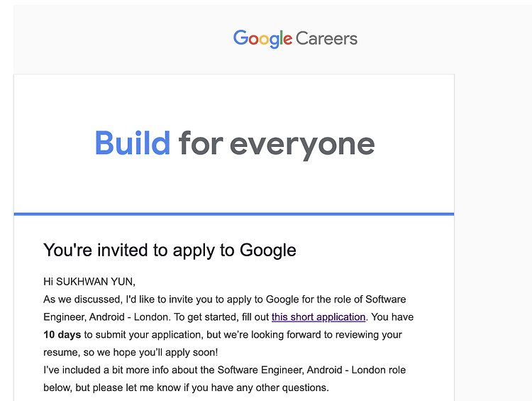The image size is (532, 401).
Task: Open the 'this short application' link
Action: pos(318,317)
